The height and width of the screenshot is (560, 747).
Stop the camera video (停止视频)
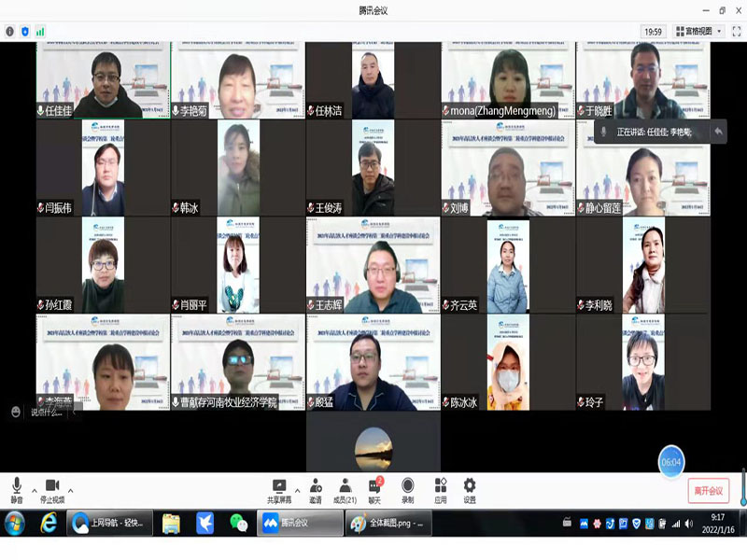pos(52,489)
